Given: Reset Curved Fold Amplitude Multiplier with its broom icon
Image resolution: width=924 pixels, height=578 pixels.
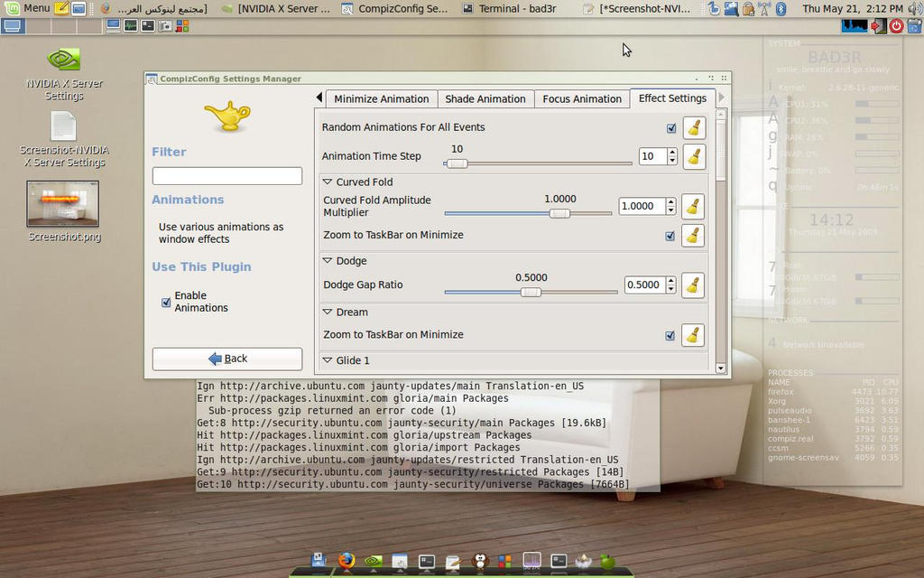Looking at the screenshot, I should click(693, 207).
